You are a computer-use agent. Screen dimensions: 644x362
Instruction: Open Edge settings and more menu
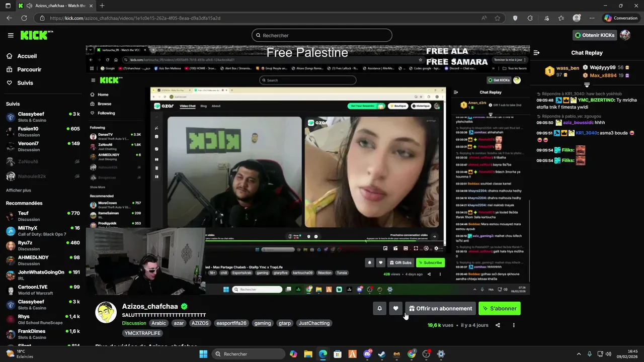pyautogui.click(x=592, y=18)
